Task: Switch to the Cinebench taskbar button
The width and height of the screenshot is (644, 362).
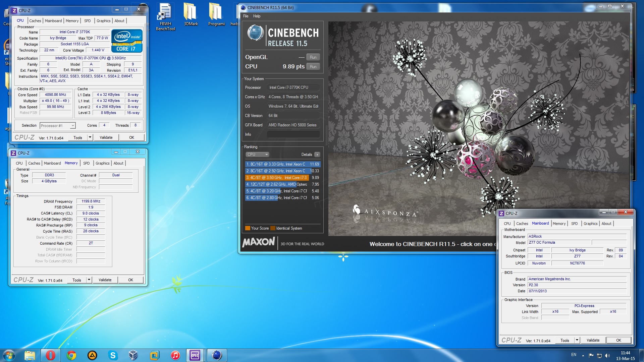Action: 217,355
